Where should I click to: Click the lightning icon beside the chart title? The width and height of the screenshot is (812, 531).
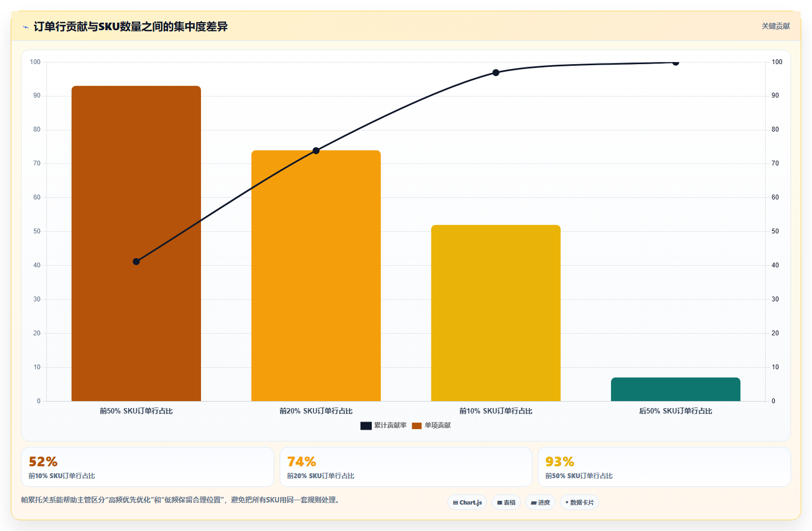click(x=25, y=27)
